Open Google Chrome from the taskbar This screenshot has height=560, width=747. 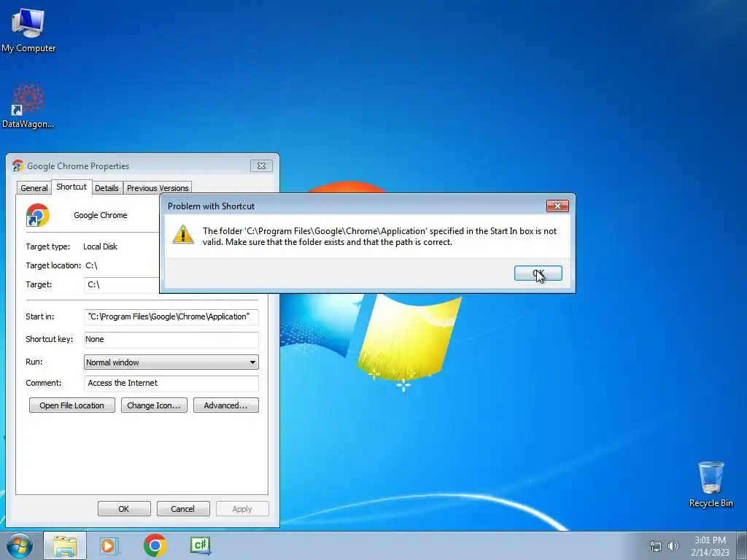[x=155, y=545]
